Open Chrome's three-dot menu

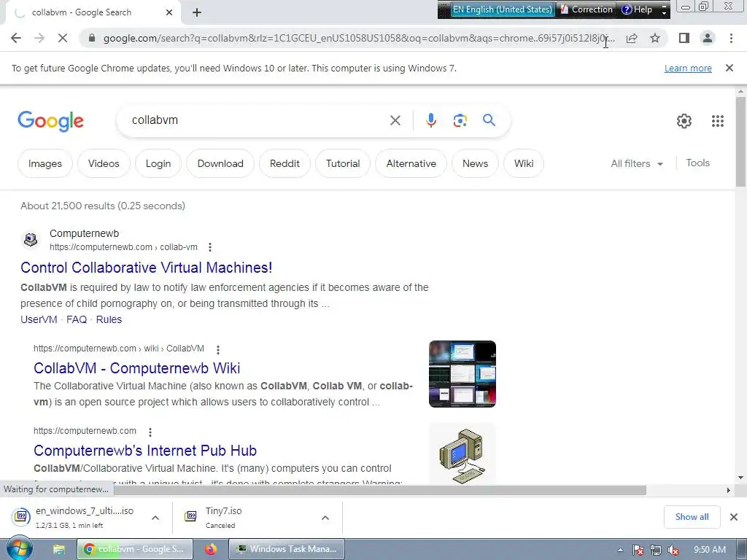point(731,38)
